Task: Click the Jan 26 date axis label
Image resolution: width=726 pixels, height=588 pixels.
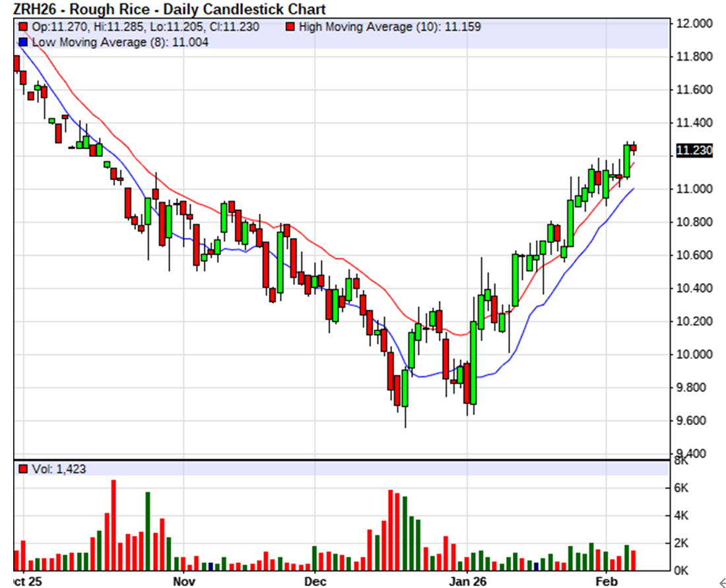Action: 467,582
